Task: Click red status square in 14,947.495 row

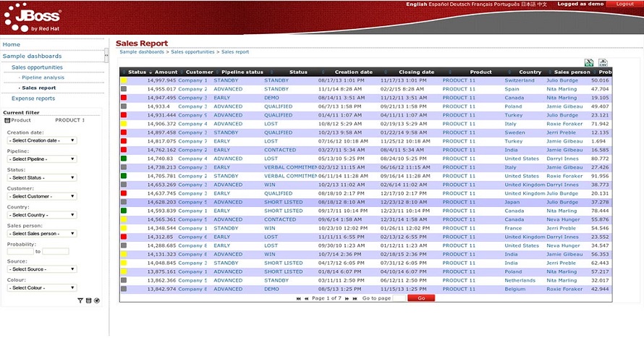Action: (x=124, y=98)
